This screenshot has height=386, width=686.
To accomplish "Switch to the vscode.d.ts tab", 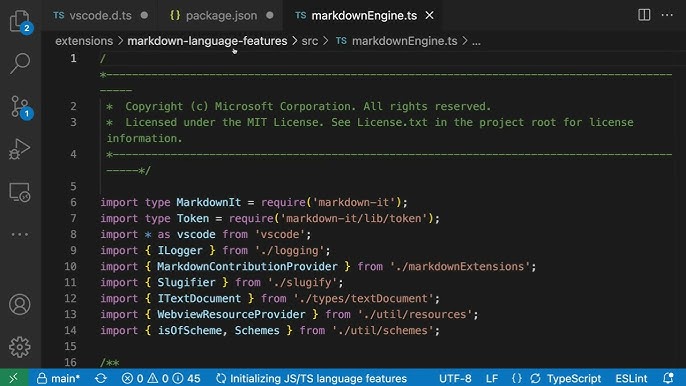I will (x=100, y=15).
